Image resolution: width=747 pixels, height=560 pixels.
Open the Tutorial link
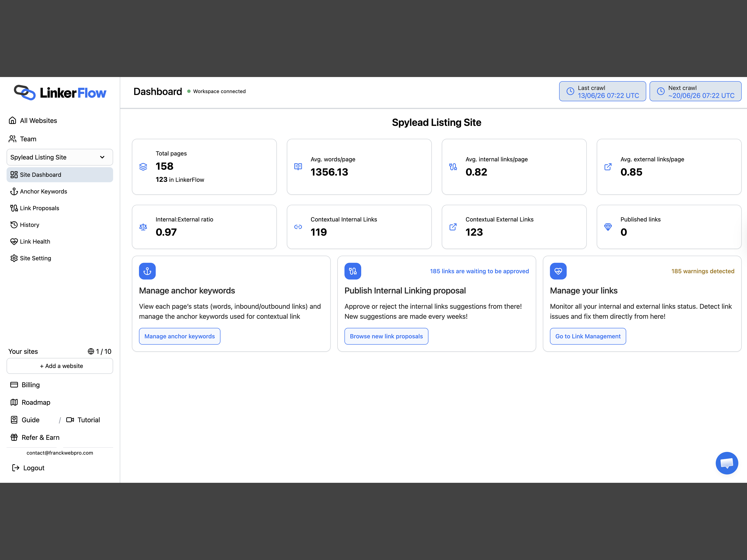tap(89, 420)
